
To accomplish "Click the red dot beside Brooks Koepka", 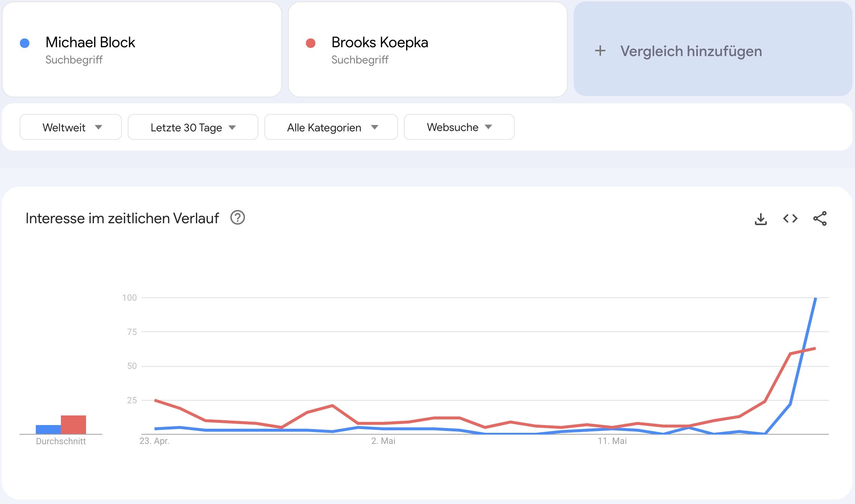I will coord(311,43).
